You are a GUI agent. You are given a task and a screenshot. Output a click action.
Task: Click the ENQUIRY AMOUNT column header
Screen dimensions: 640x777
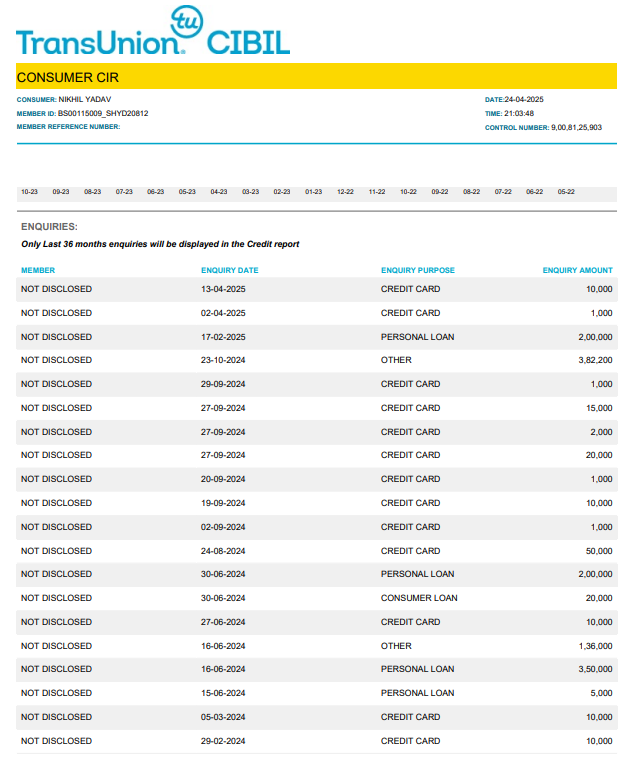(577, 270)
